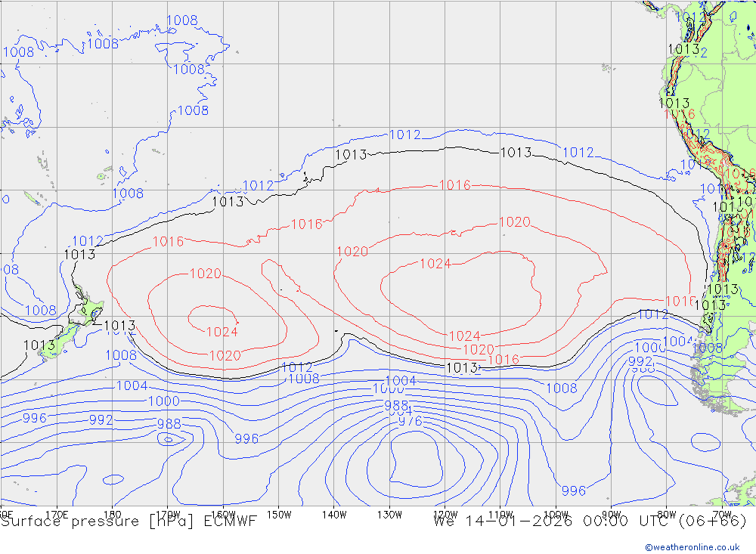
Task: Pick the 150W longitude axis label
Action: [279, 515]
